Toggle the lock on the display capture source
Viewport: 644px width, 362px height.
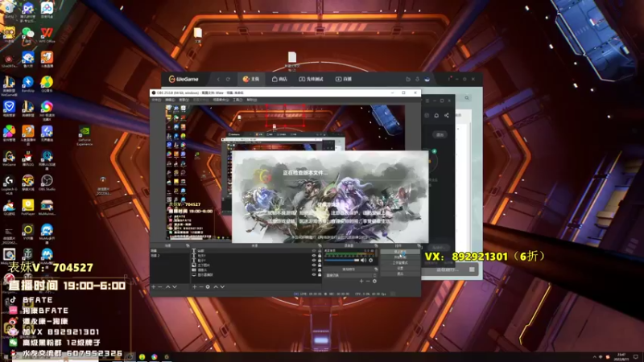pyautogui.click(x=320, y=274)
